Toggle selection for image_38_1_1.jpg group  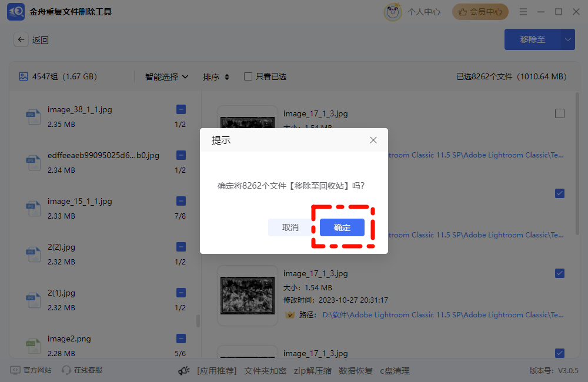click(x=181, y=109)
